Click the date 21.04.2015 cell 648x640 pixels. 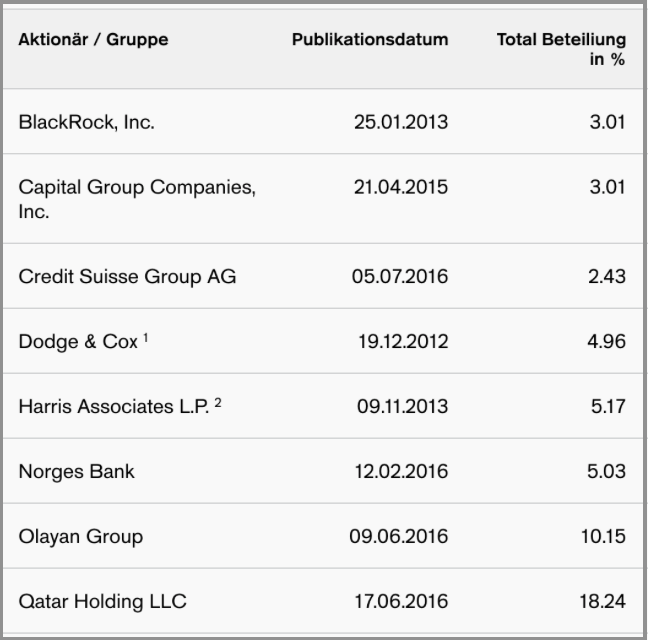(401, 187)
